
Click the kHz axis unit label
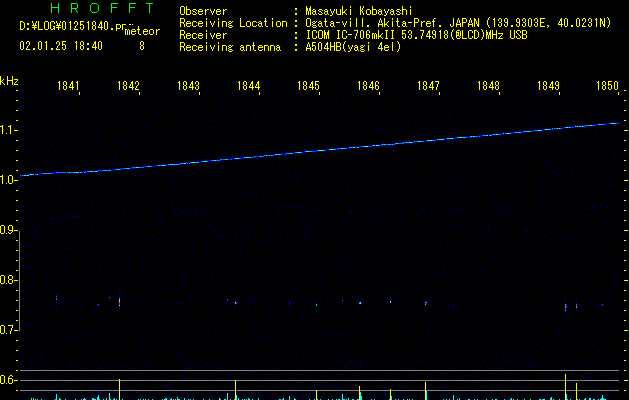[x=9, y=81]
